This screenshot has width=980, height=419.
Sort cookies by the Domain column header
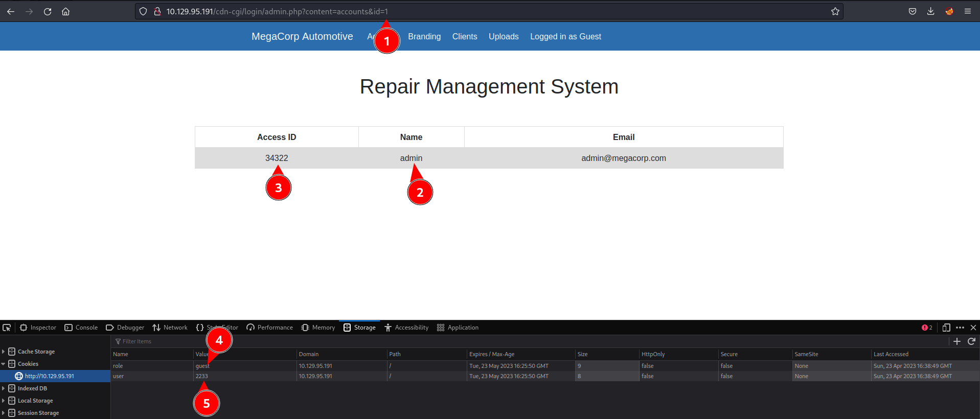pos(341,354)
